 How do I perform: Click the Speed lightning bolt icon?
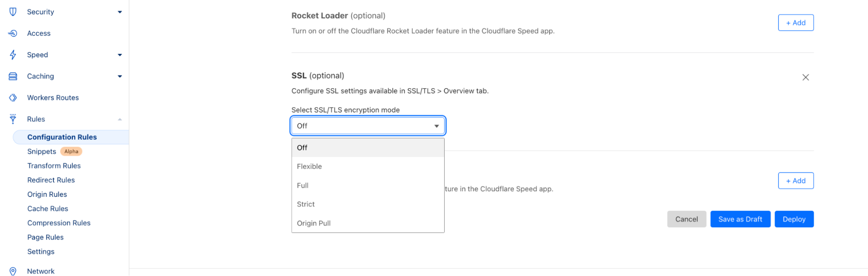pos(13,55)
